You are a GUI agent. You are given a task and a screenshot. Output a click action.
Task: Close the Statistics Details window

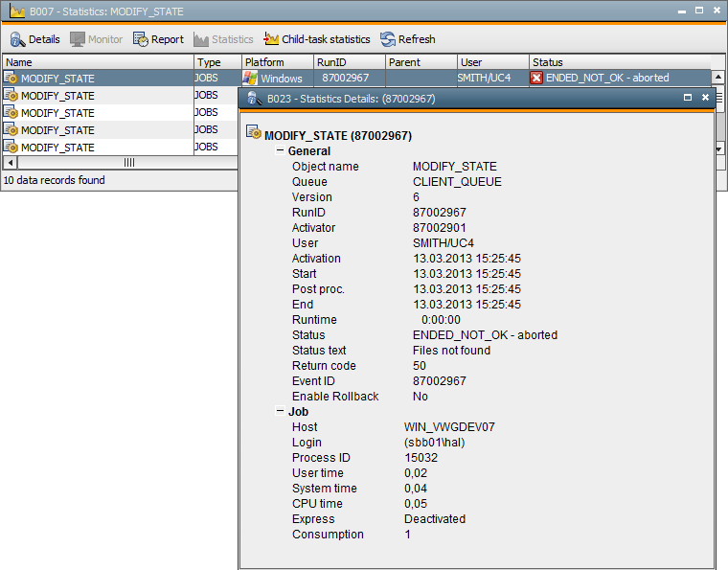(705, 98)
